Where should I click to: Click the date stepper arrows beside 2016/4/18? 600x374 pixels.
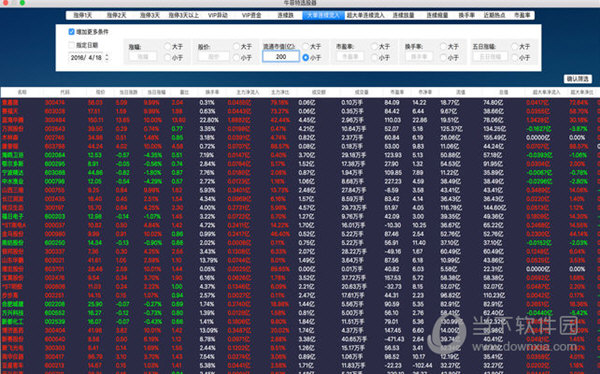[107, 57]
